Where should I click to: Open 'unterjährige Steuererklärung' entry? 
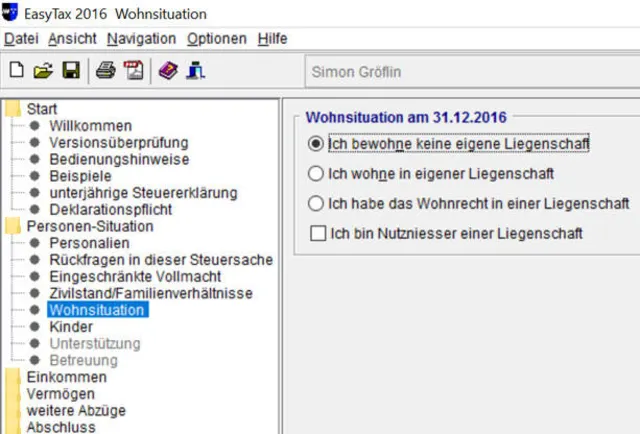(x=143, y=193)
